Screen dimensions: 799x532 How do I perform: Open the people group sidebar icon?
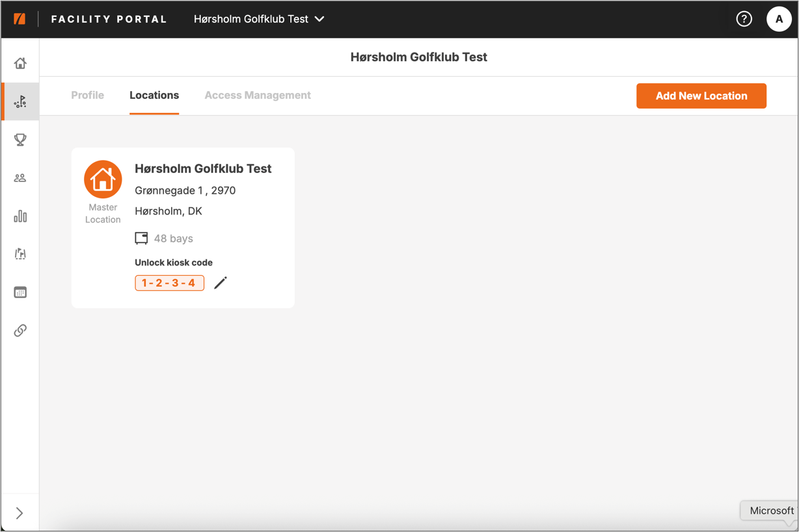pos(20,178)
